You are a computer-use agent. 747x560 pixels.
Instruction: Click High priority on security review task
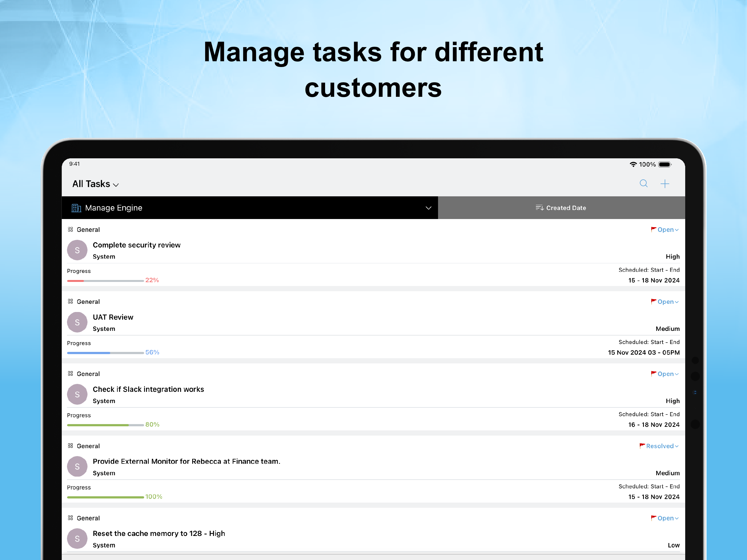(672, 257)
